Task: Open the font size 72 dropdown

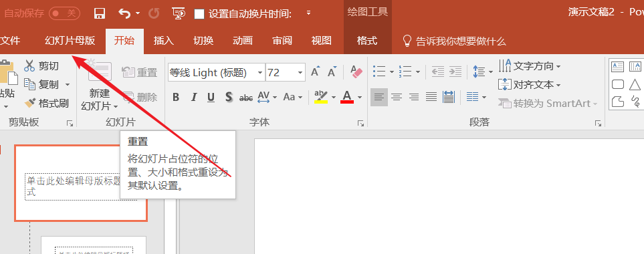Action: click(x=301, y=73)
